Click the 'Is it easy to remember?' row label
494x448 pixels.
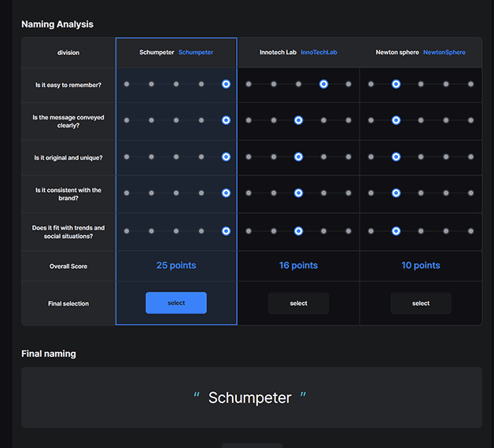[68, 85]
